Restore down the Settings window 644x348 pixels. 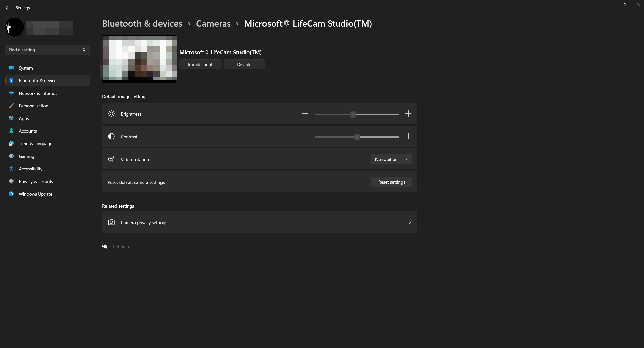[624, 5]
